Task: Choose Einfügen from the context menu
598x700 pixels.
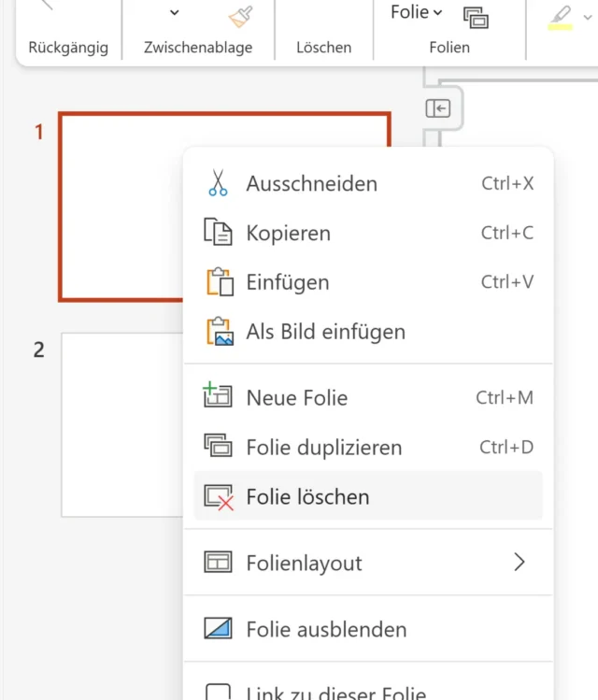Action: pos(288,282)
